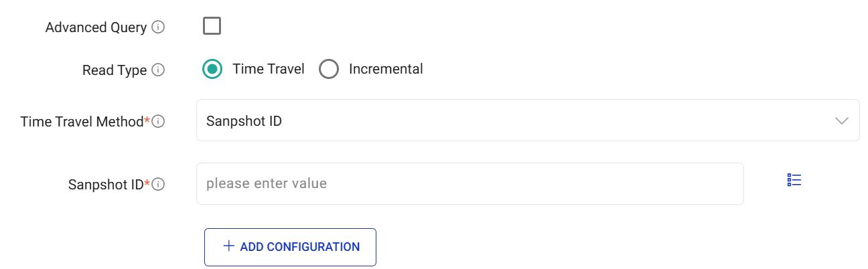This screenshot has height=269, width=868.
Task: Click the selected 'Sanpshot ID' dropdown value
Action: click(244, 121)
